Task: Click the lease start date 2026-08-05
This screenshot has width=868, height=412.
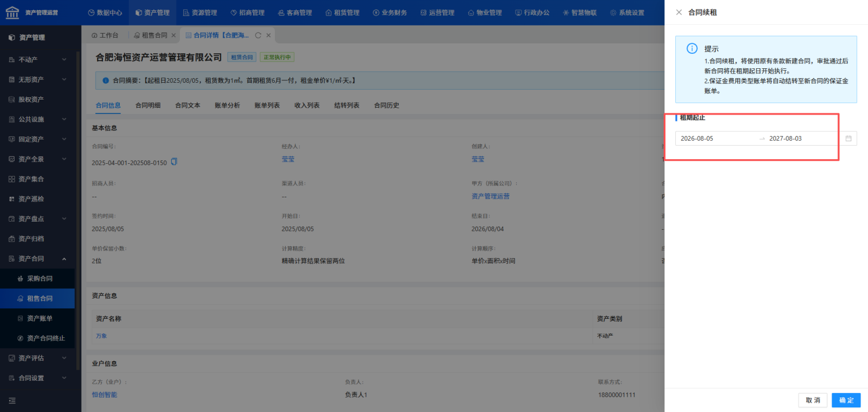Action: (x=697, y=138)
